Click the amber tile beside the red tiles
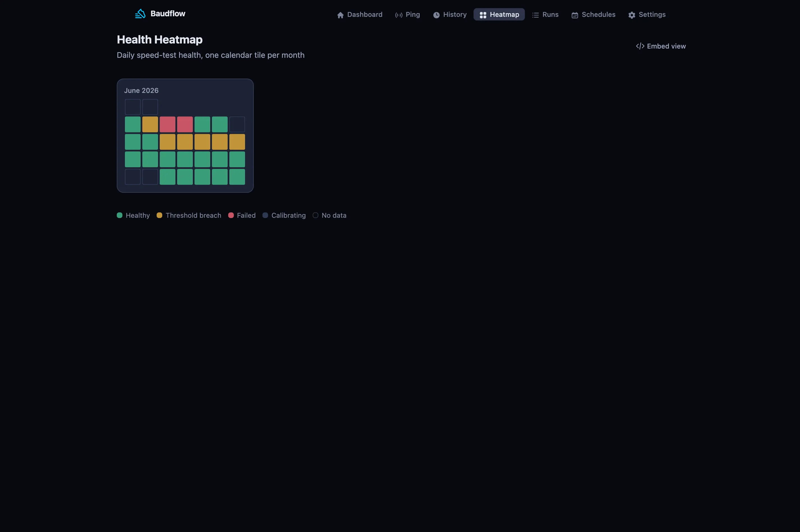 (150, 125)
